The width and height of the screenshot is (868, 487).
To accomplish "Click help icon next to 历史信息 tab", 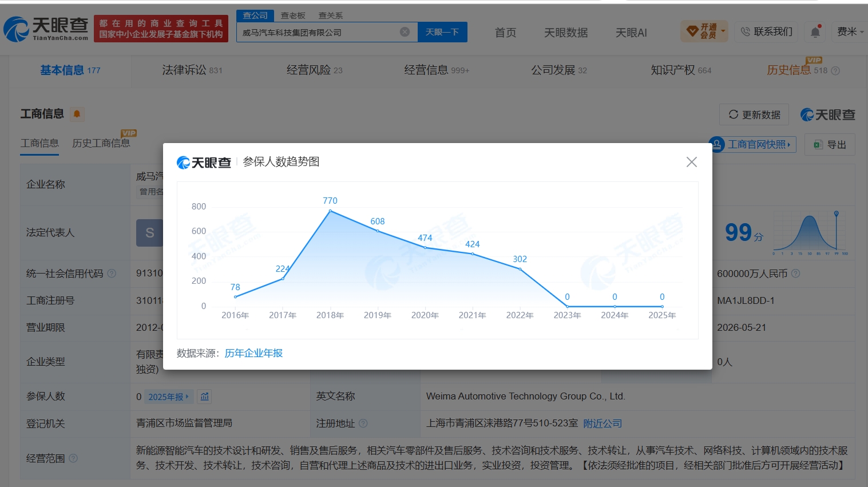I will click(x=835, y=71).
